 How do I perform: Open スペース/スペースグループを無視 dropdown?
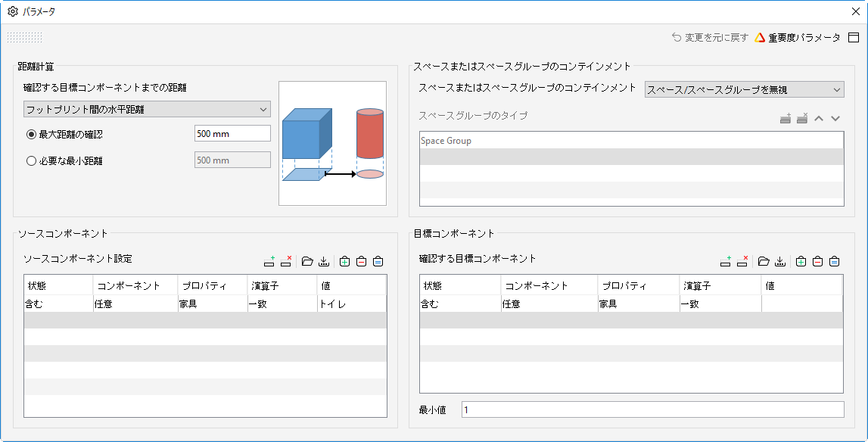point(745,89)
